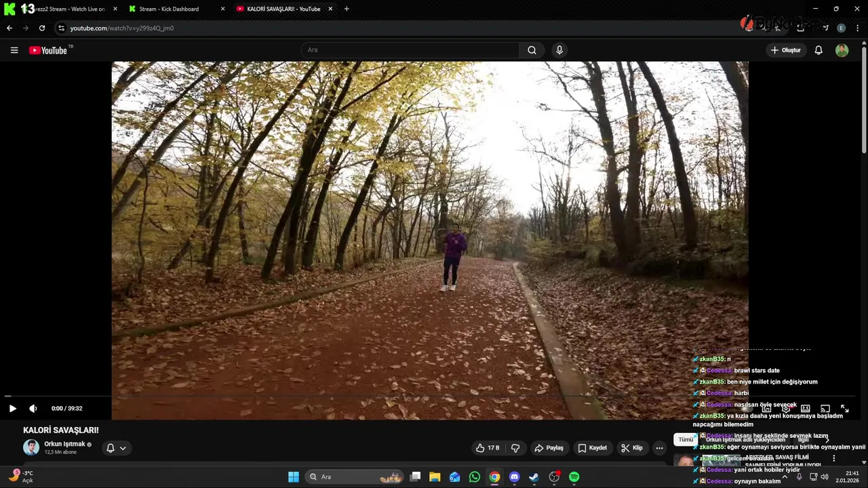Click the video title KALORİ SAVAŞLARI!

pyautogui.click(x=61, y=430)
